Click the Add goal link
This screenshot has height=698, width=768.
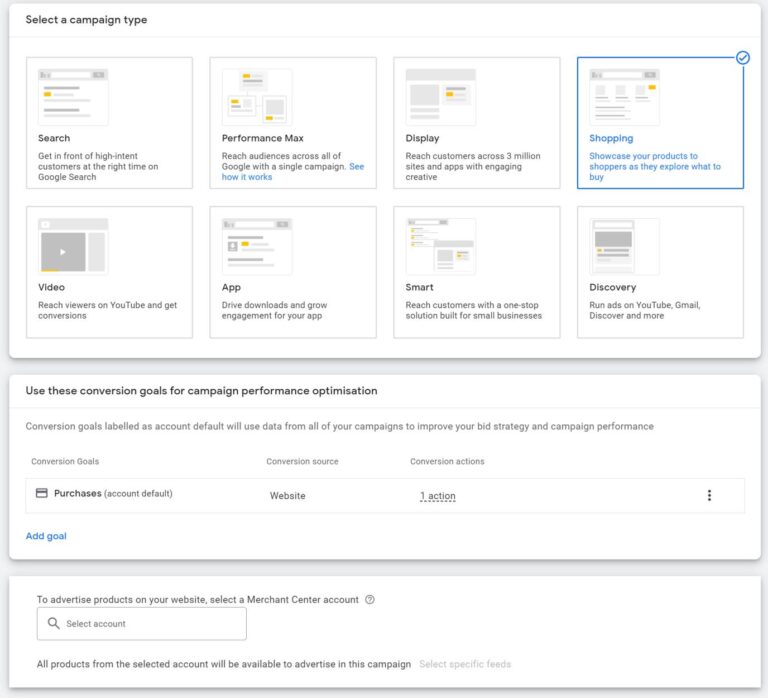pos(46,536)
